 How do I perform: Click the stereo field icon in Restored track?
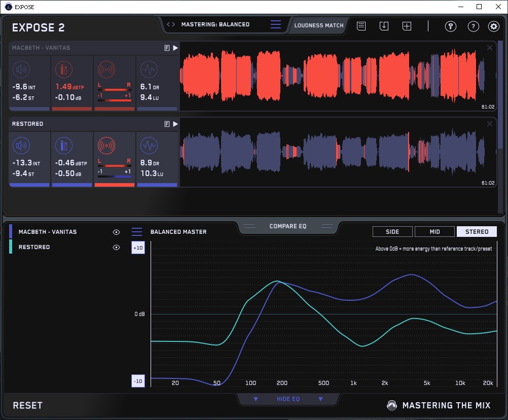(106, 146)
